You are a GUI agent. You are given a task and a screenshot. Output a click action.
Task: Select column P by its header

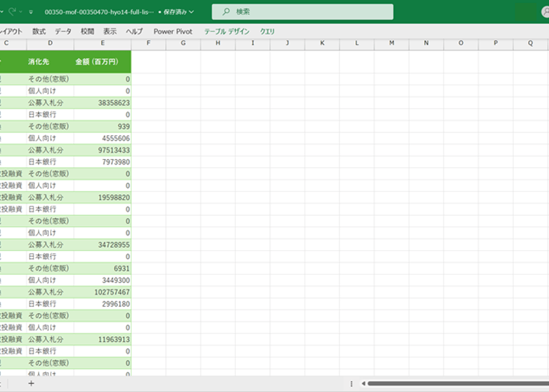(x=496, y=43)
